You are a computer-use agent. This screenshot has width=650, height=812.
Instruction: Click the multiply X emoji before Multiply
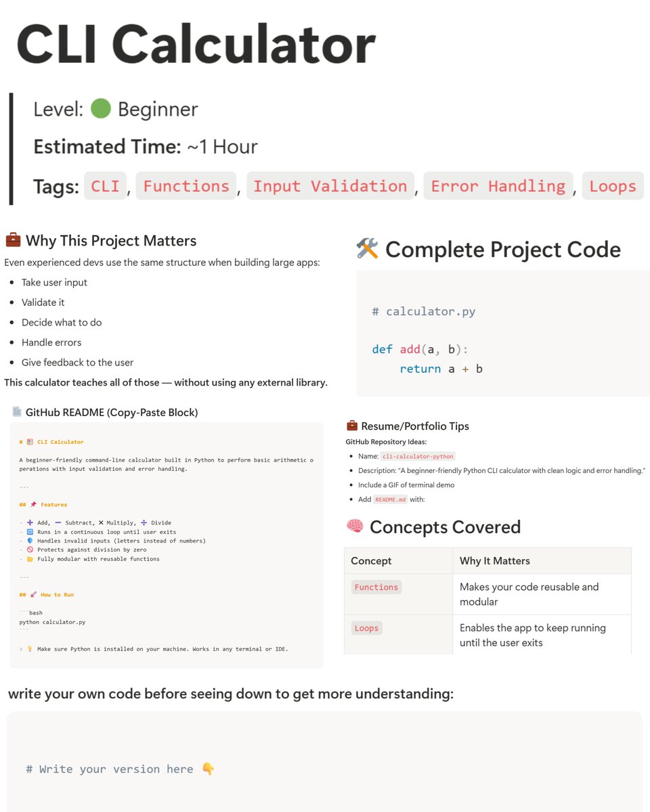(x=101, y=522)
